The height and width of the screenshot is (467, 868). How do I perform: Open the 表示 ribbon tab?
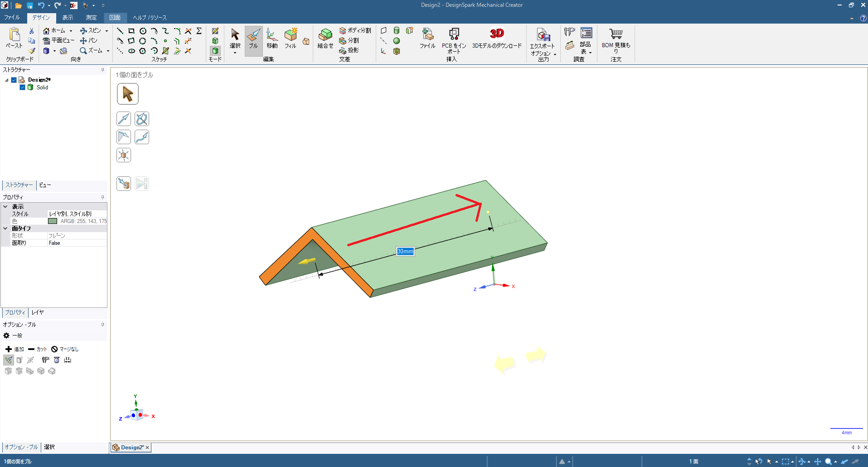click(68, 18)
